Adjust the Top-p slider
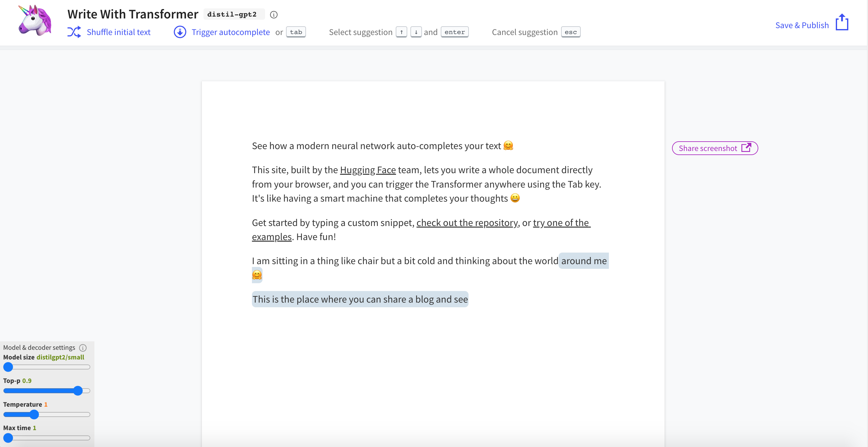The height and width of the screenshot is (447, 868). coord(47,390)
